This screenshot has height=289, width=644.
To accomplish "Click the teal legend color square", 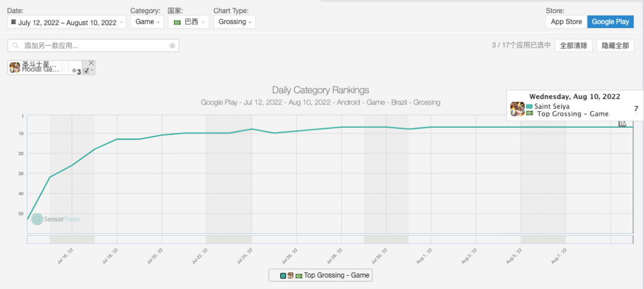I will (x=283, y=276).
